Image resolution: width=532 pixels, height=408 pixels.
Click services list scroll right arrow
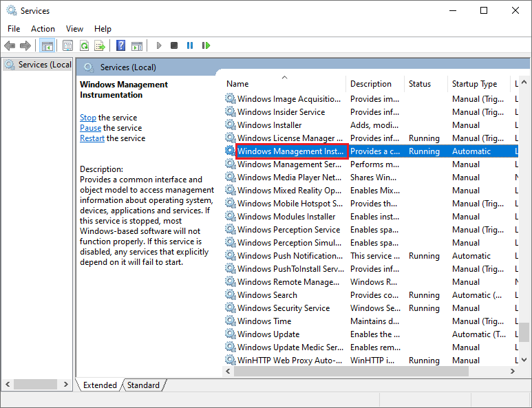(512, 371)
